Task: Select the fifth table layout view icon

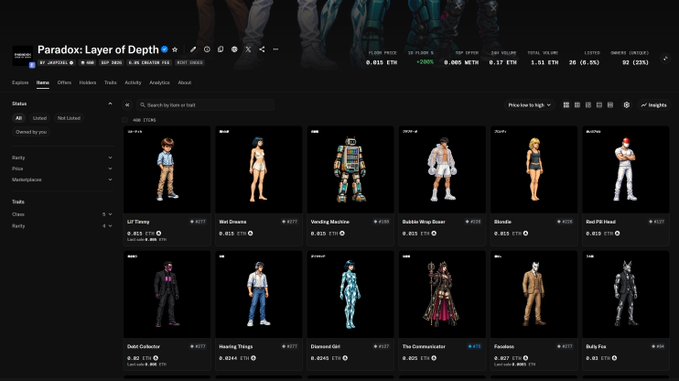Action: click(x=610, y=105)
